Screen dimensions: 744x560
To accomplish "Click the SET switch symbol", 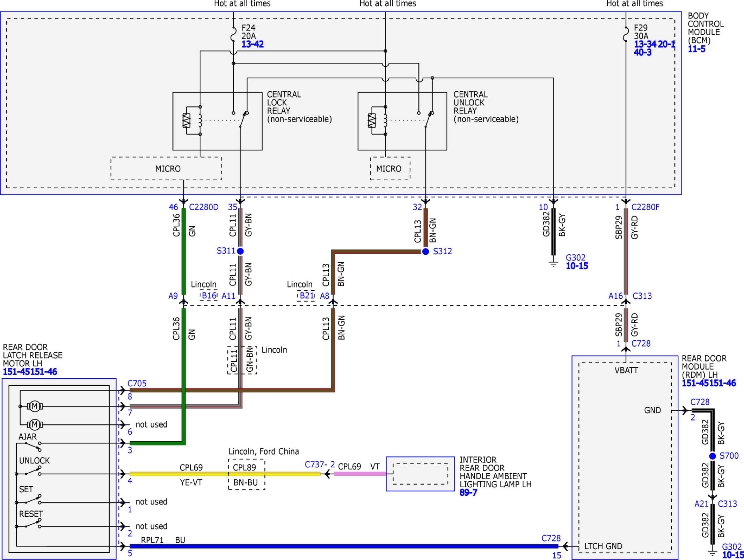I will tap(33, 500).
